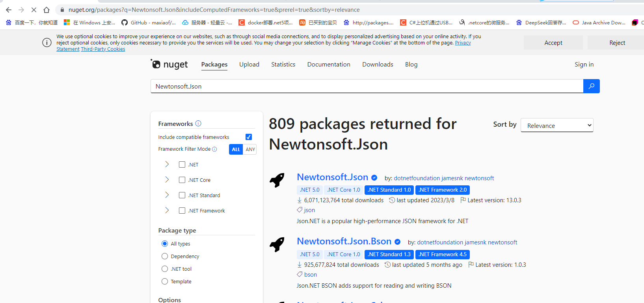The image size is (644, 303).
Task: Click the .NET Standard 1.0 badge
Action: pos(389,190)
